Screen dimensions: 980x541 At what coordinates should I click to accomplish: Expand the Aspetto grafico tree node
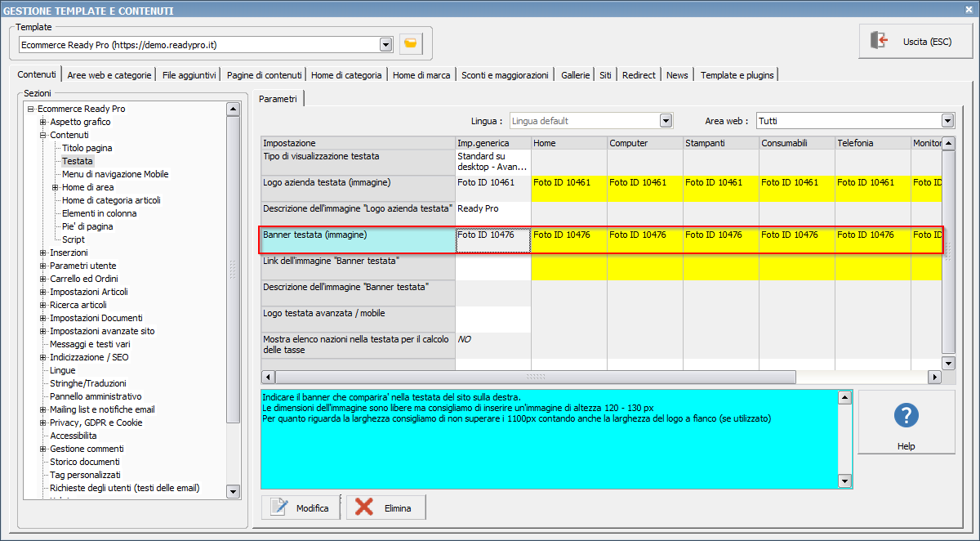[x=42, y=122]
